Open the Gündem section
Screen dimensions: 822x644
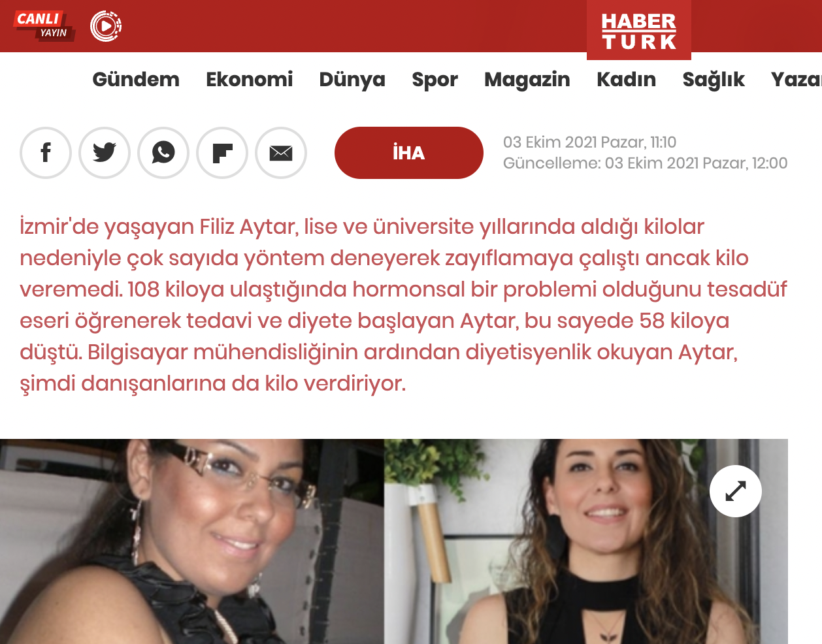[136, 79]
